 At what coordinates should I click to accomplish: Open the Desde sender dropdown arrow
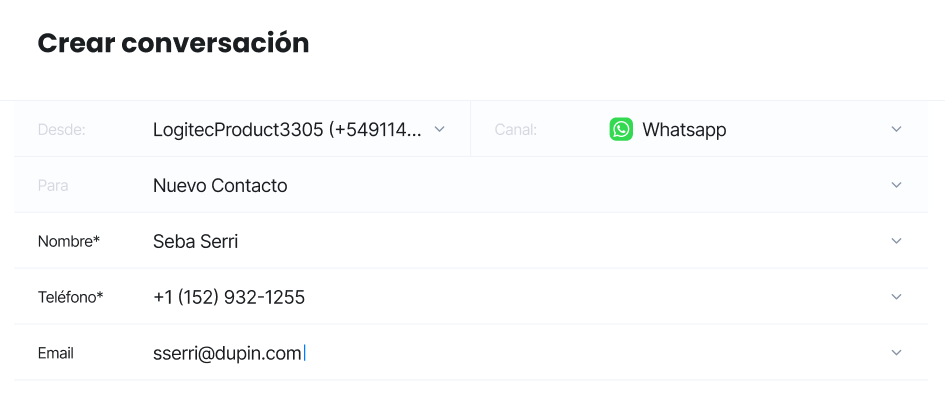coord(439,129)
